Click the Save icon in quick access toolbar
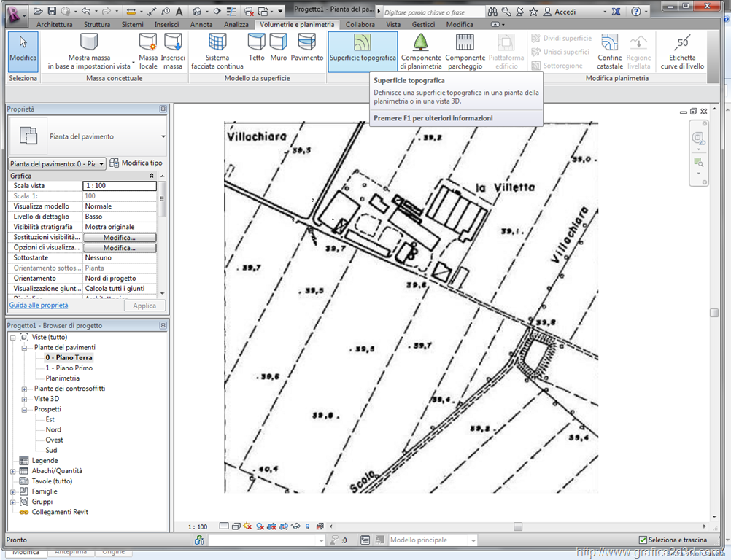Screen dimensions: 731x560 tap(52, 11)
